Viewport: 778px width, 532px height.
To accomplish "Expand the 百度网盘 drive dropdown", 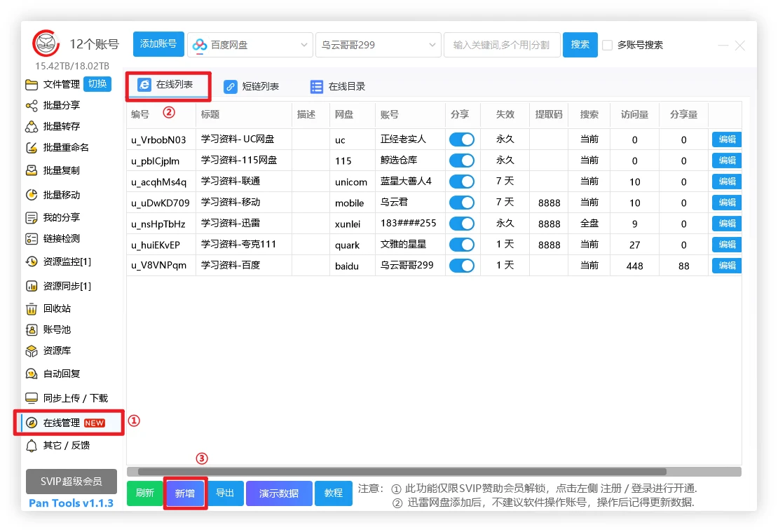I will click(250, 45).
